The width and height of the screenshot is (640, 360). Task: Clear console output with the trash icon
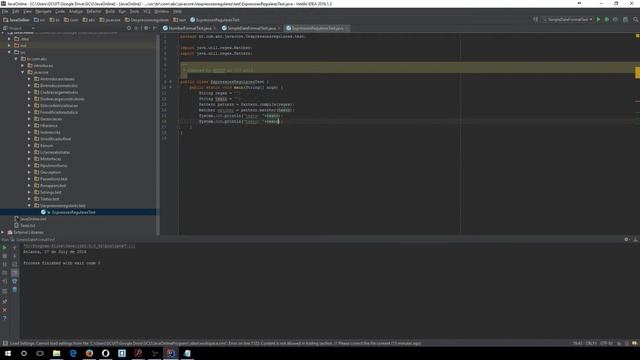(14, 290)
